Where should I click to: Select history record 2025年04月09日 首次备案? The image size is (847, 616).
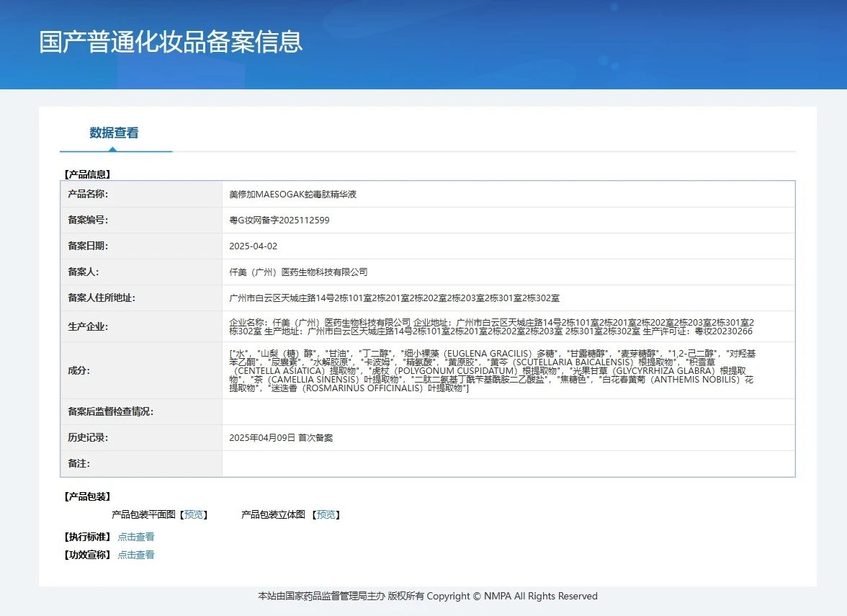tap(281, 438)
